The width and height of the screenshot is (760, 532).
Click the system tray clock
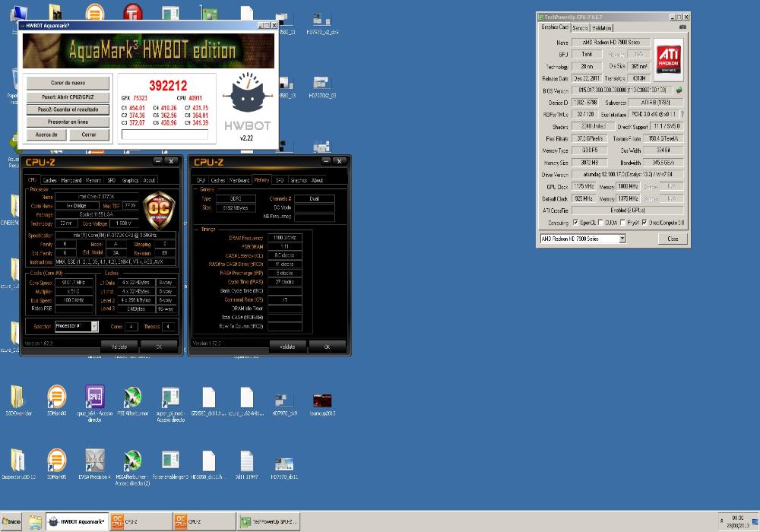click(x=737, y=521)
